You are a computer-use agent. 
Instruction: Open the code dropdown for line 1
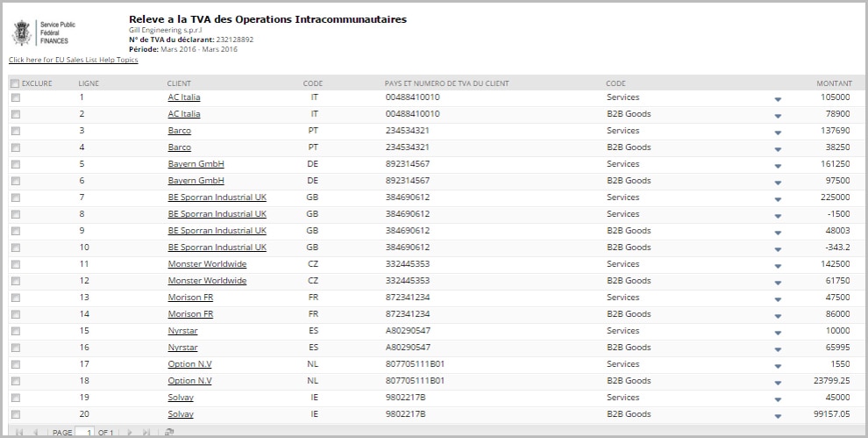pyautogui.click(x=778, y=99)
